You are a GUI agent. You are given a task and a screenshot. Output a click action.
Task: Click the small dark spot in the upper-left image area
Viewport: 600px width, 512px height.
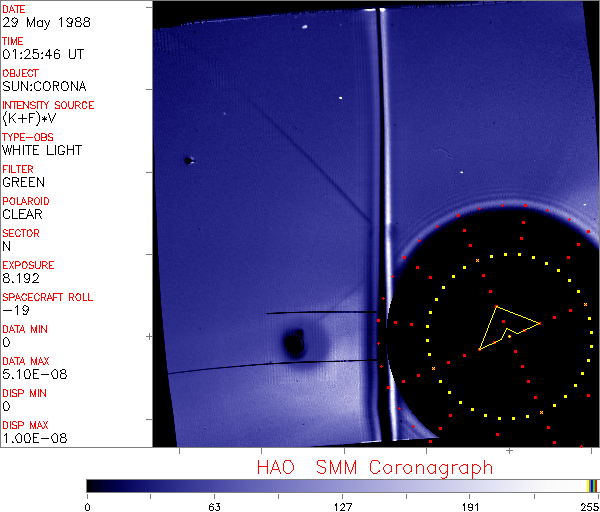point(188,160)
